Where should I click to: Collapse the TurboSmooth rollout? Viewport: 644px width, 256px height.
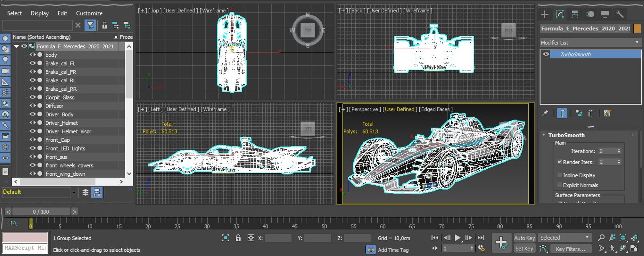pos(544,135)
